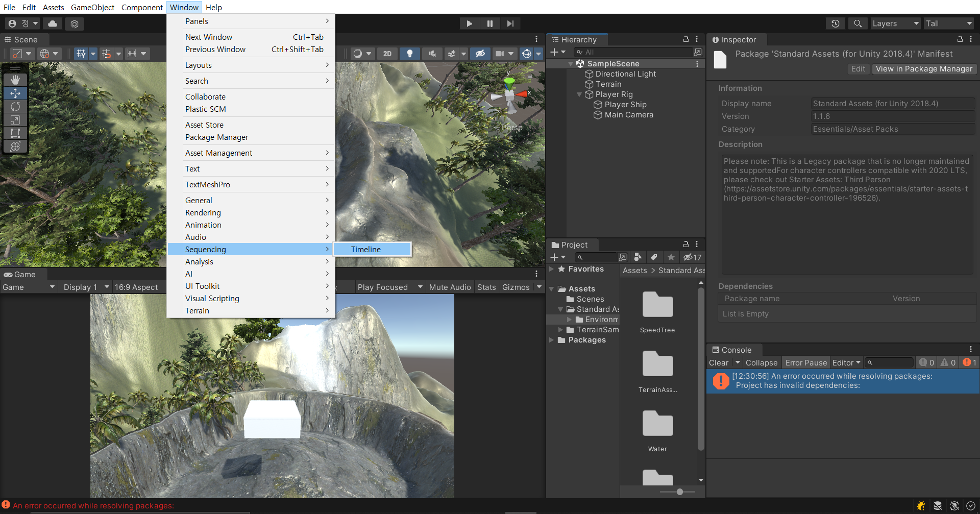The height and width of the screenshot is (514, 980).
Task: Open the Layers dropdown
Action: point(895,23)
